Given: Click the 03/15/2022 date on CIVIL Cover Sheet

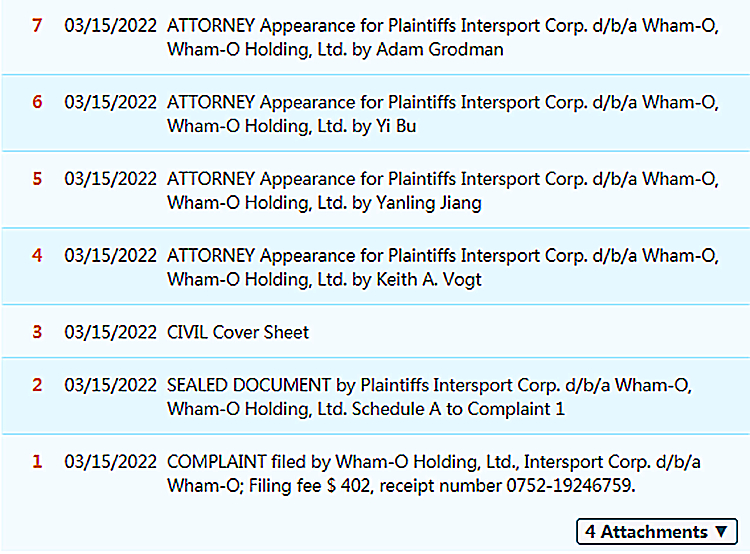Looking at the screenshot, I should [110, 332].
